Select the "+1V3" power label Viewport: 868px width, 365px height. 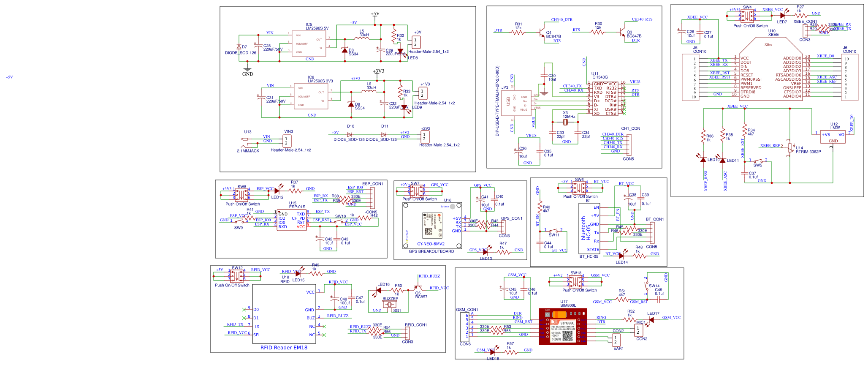click(x=425, y=84)
